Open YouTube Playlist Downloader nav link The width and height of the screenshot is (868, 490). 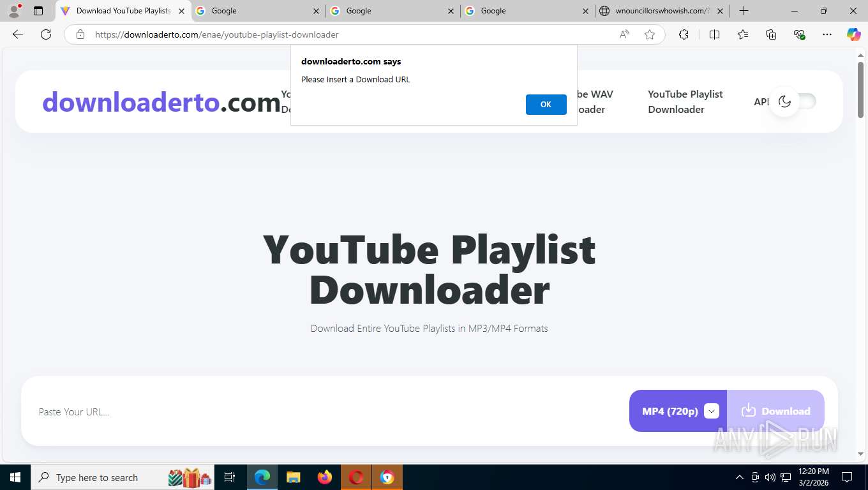[x=685, y=101]
